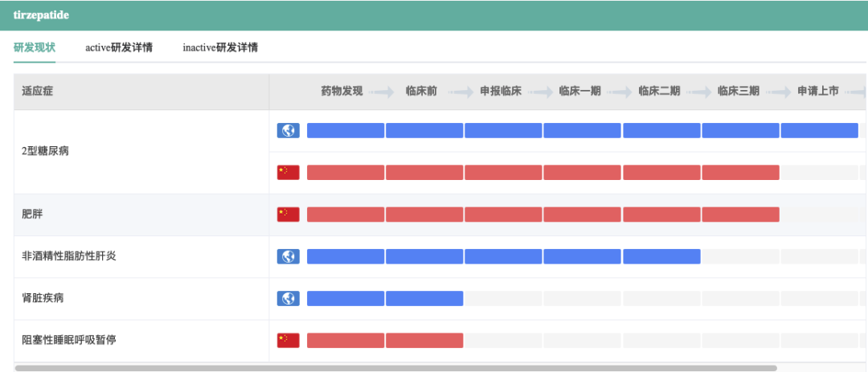Click the globe icon in the 2型糖尿病 row
Viewport: 868px width, 372px height.
coord(288,130)
